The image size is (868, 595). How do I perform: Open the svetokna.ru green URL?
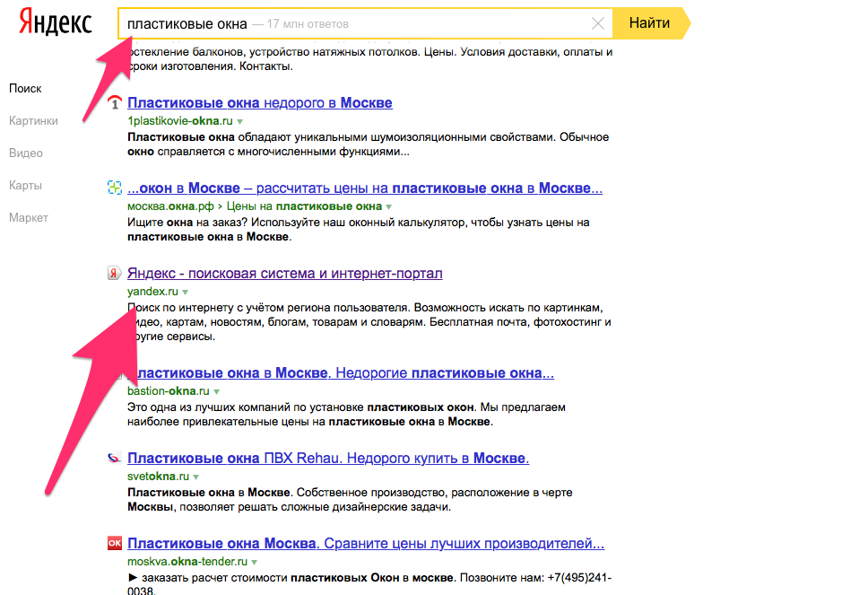coord(159,477)
